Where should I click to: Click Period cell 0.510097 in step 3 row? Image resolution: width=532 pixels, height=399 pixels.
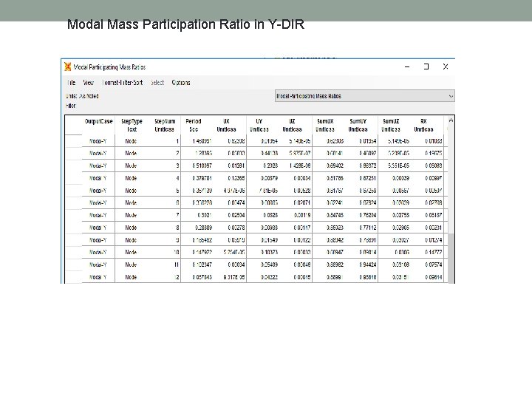tap(197, 166)
